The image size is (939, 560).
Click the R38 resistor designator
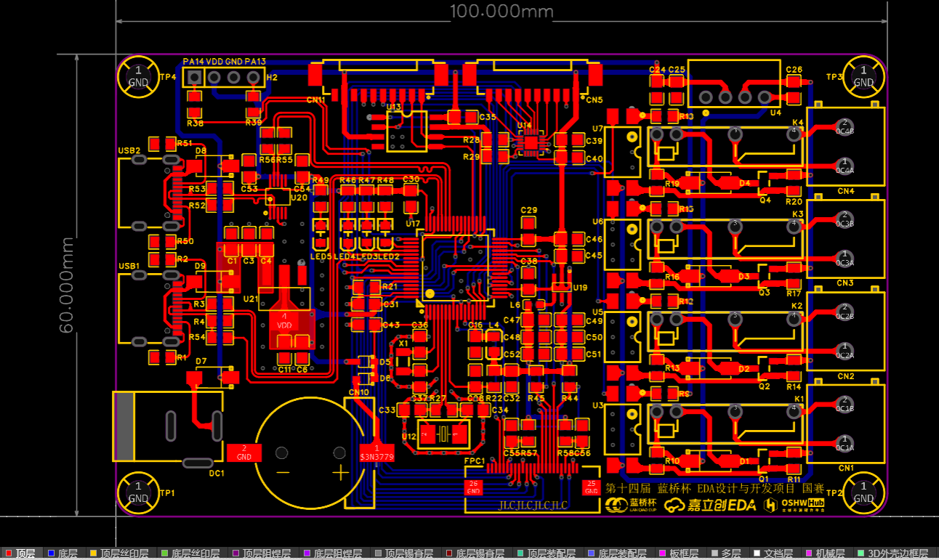195,123
